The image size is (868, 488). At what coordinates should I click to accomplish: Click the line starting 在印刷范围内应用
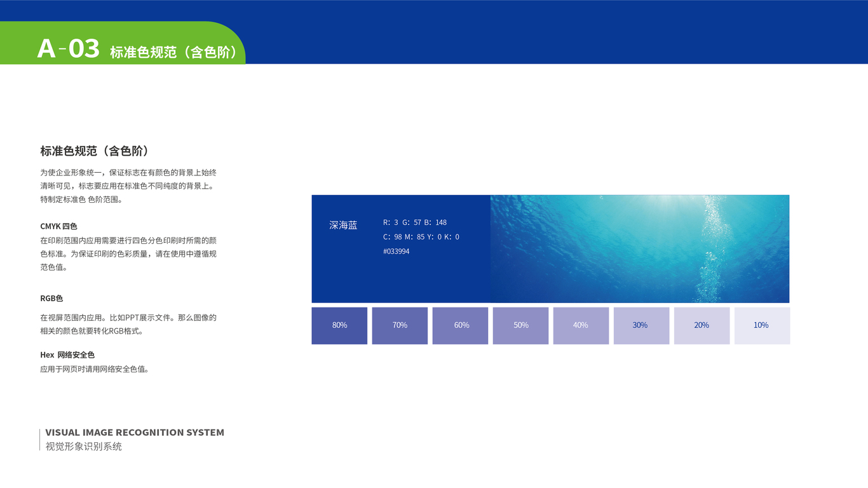128,241
